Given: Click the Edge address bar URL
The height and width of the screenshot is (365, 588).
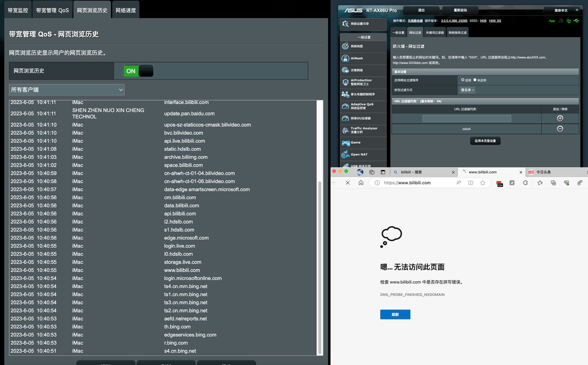Looking at the screenshot, I should [407, 183].
